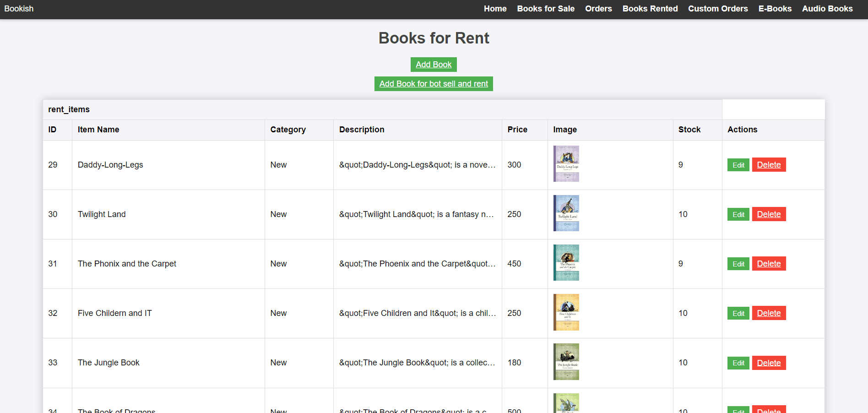Delete the Daddy-Long-Legs book
This screenshot has height=413, width=868.
tap(769, 165)
